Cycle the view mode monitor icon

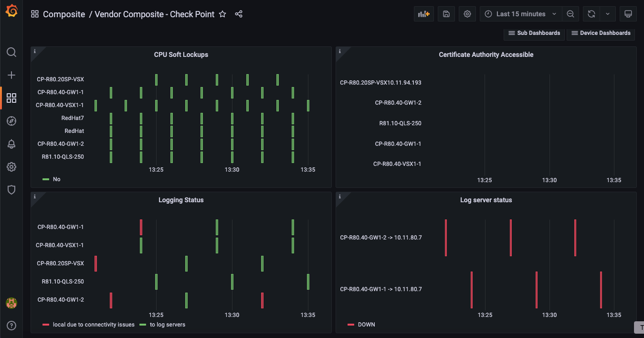(628, 14)
